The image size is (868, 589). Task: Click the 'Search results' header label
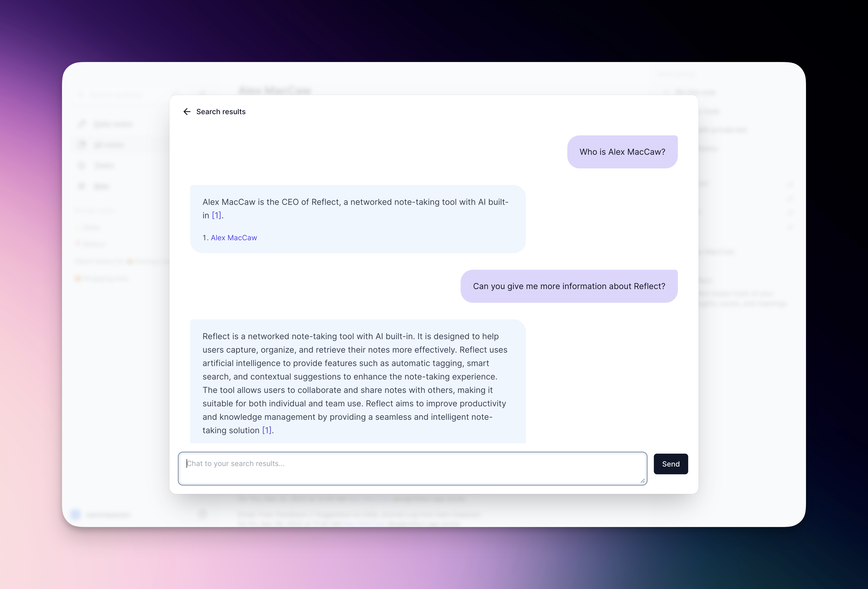click(x=221, y=112)
